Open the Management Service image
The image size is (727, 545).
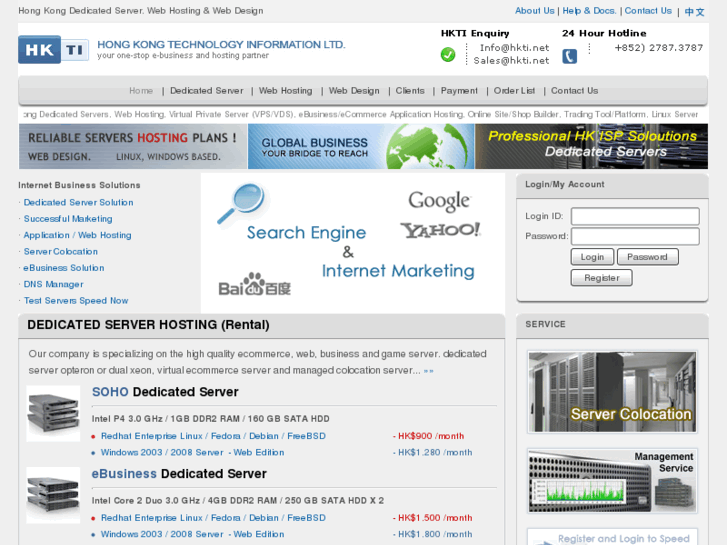(x=612, y=481)
